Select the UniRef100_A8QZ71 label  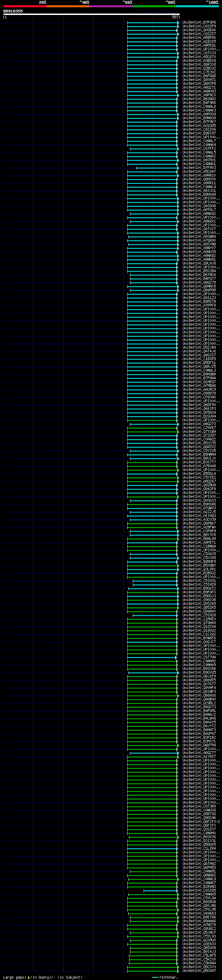(x=199, y=88)
